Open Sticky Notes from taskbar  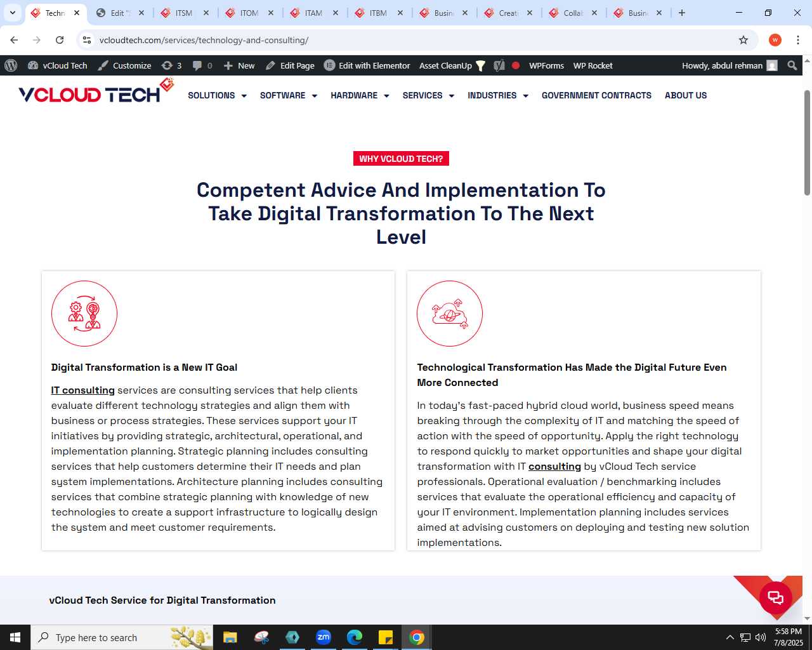coord(386,637)
